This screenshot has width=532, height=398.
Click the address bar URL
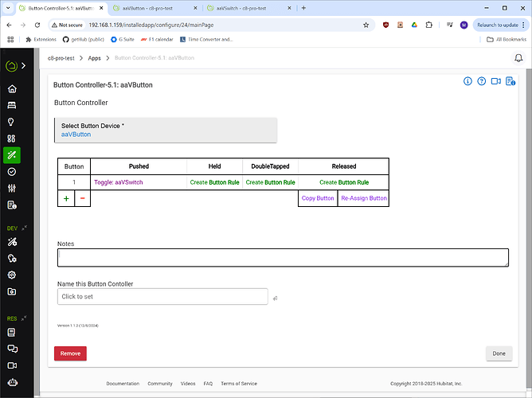[151, 25]
